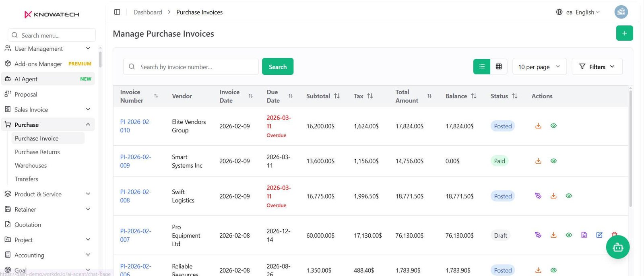View the Smart Systems Inc invoice via the eye icon

coord(553,161)
